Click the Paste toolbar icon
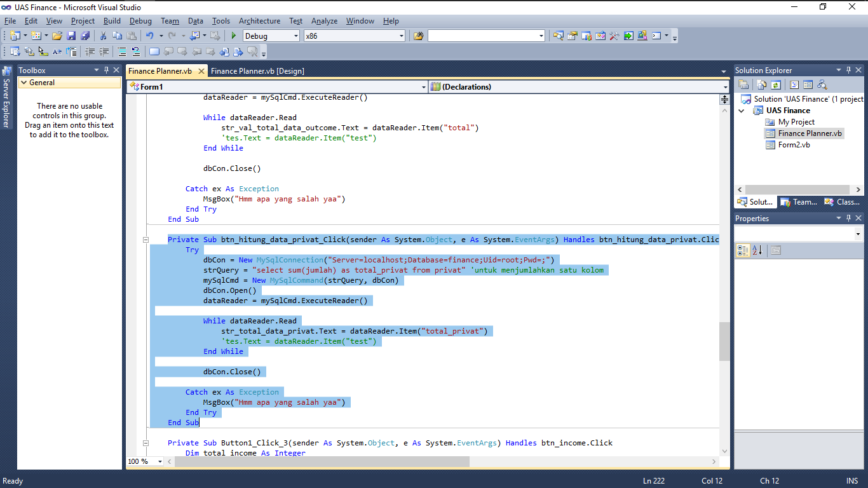The width and height of the screenshot is (868, 488). coord(132,36)
